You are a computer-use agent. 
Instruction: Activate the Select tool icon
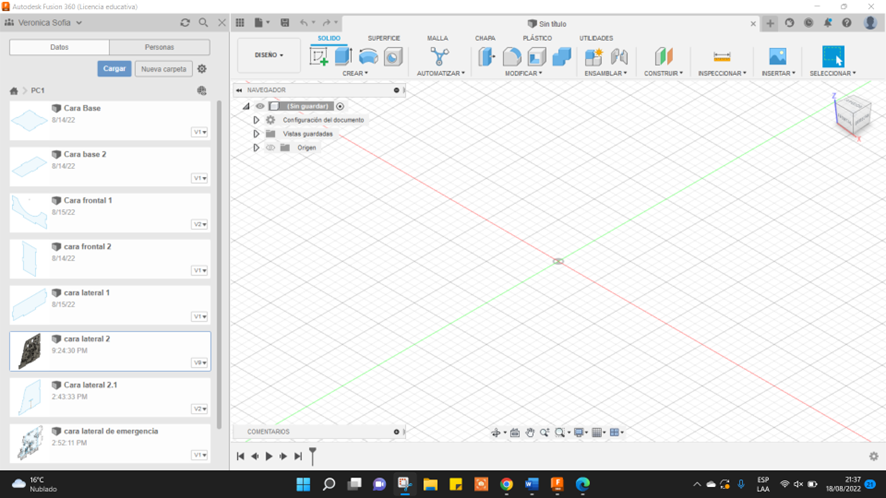click(833, 57)
